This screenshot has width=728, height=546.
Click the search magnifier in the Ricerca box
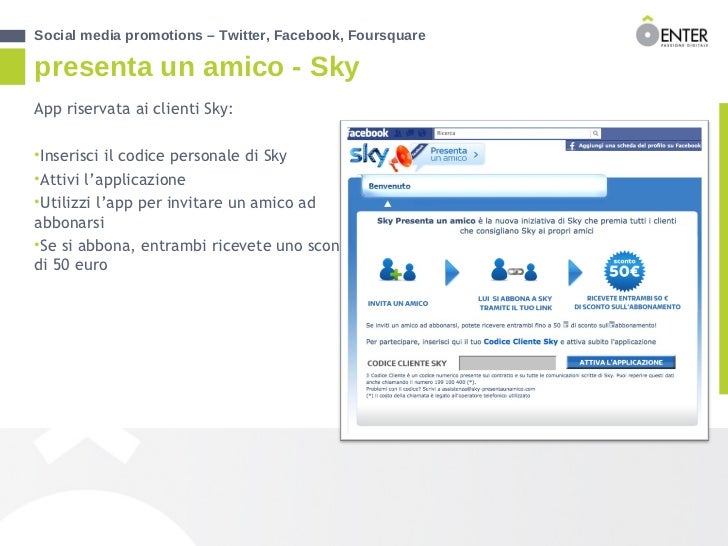(595, 133)
